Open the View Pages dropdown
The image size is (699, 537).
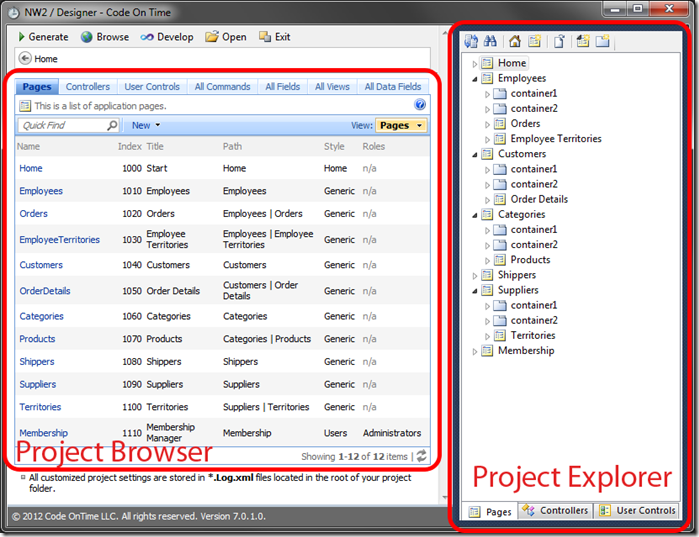pyautogui.click(x=401, y=126)
